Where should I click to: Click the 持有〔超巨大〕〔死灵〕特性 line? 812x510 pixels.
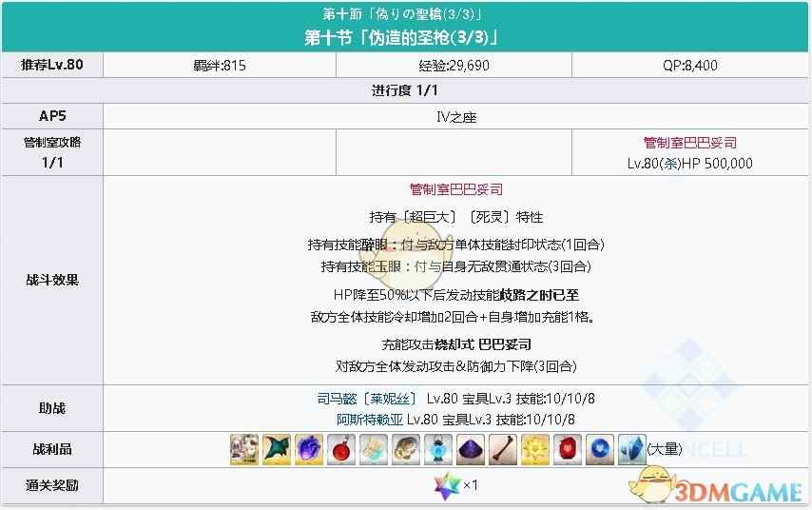click(x=455, y=217)
